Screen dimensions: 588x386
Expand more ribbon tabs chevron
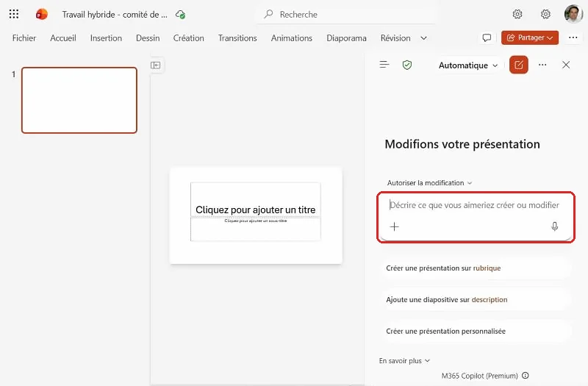click(x=424, y=38)
